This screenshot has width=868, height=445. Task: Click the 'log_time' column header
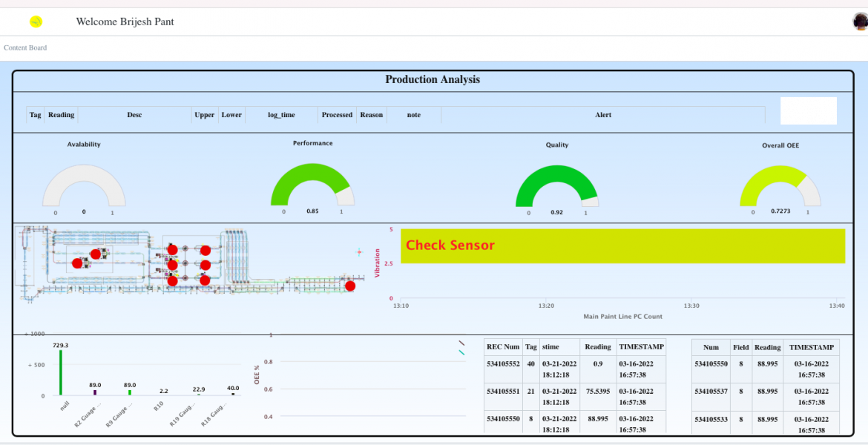281,115
